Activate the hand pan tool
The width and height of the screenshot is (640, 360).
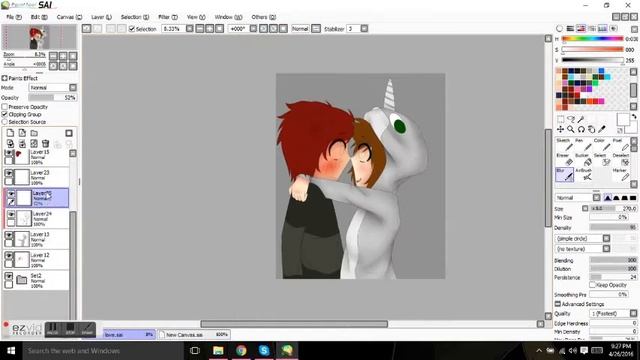click(x=591, y=129)
